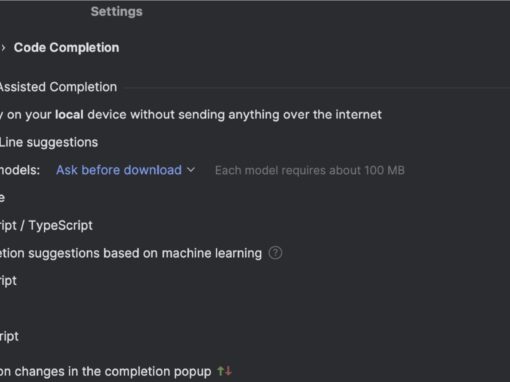Enable suggestions based on machine learning
510x382 pixels.
tap(131, 253)
